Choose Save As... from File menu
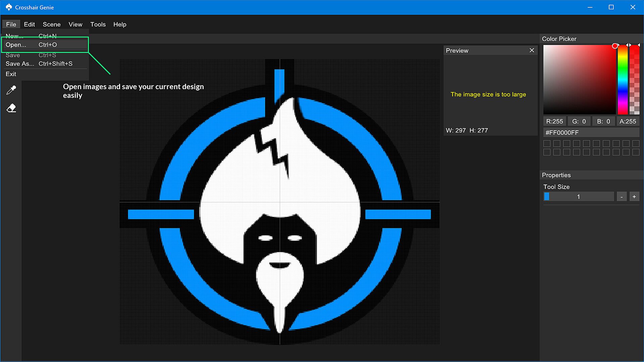This screenshot has width=644, height=362. coord(20,64)
